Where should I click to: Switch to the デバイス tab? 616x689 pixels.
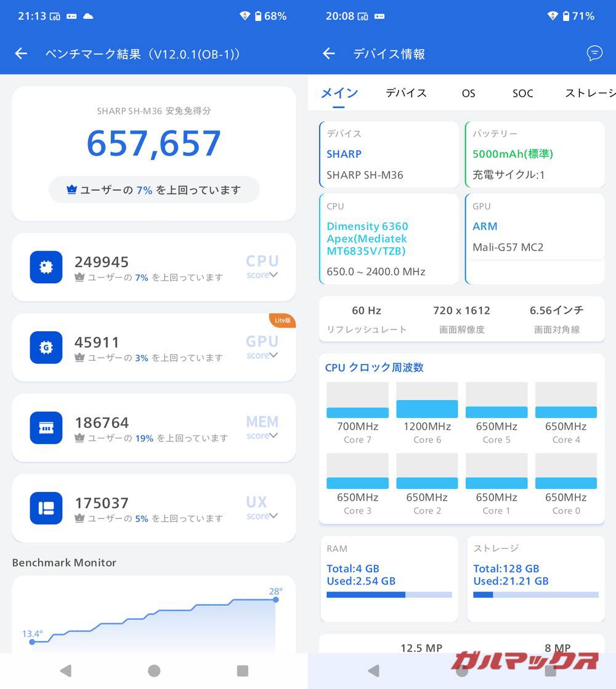[407, 93]
